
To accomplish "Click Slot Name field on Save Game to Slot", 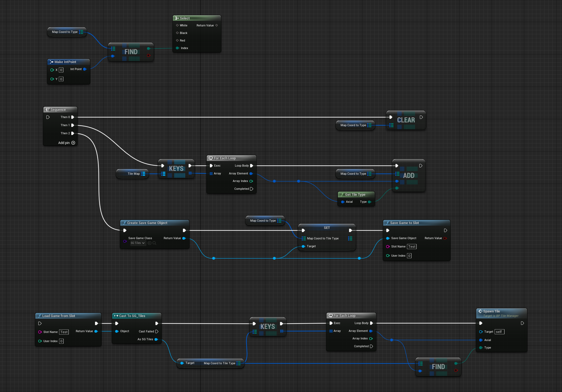I will (412, 246).
